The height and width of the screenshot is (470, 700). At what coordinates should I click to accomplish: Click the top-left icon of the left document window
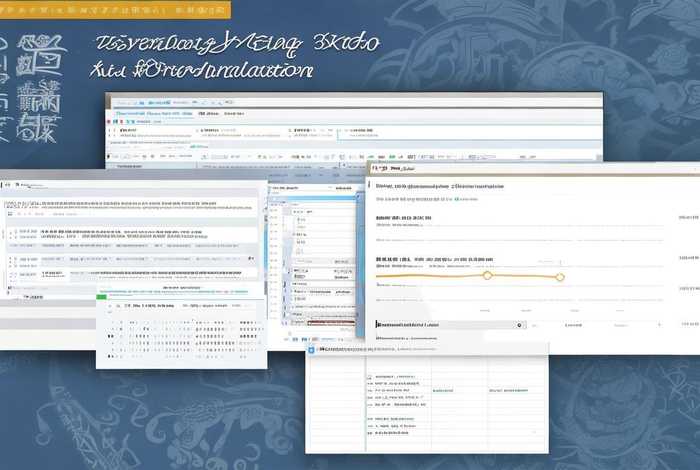coord(6,185)
